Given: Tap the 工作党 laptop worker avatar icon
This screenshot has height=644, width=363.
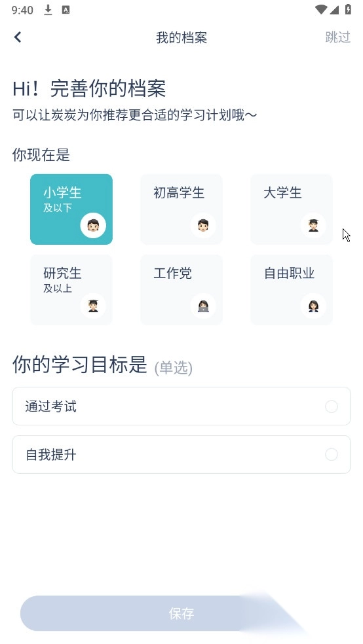Looking at the screenshot, I should pyautogui.click(x=203, y=306).
